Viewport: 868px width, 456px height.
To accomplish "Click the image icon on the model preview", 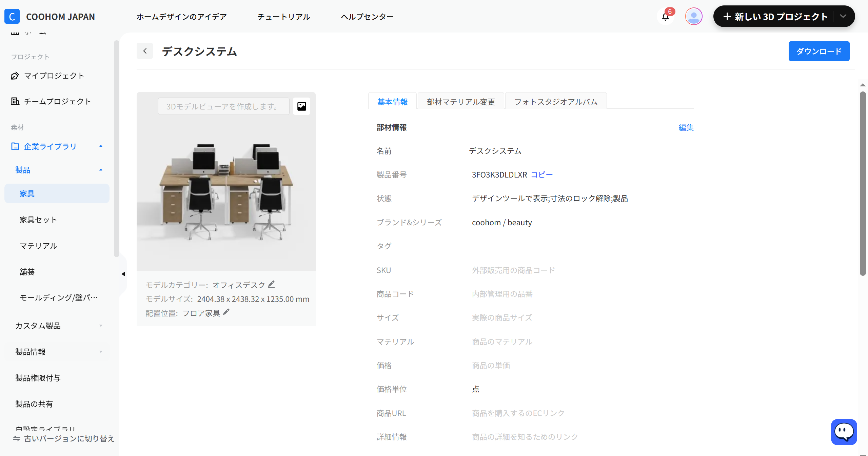I will click(301, 106).
